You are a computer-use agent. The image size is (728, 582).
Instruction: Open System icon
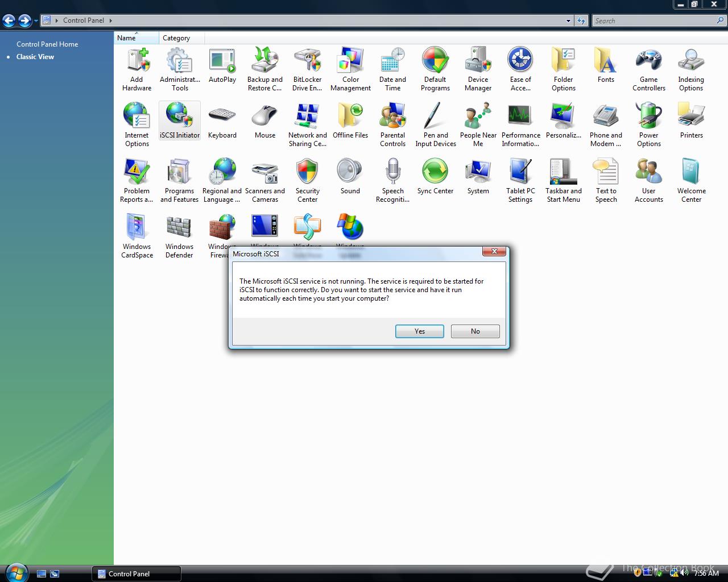click(478, 176)
